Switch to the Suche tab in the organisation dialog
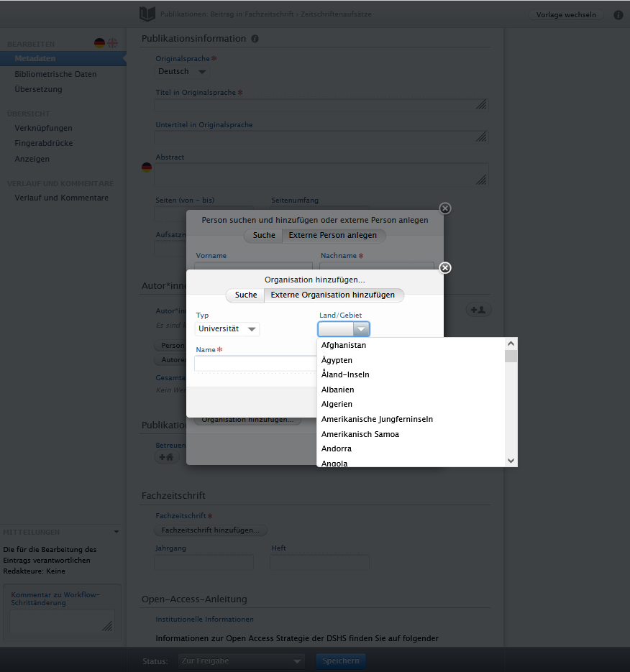Image resolution: width=630 pixels, height=672 pixels. click(245, 295)
